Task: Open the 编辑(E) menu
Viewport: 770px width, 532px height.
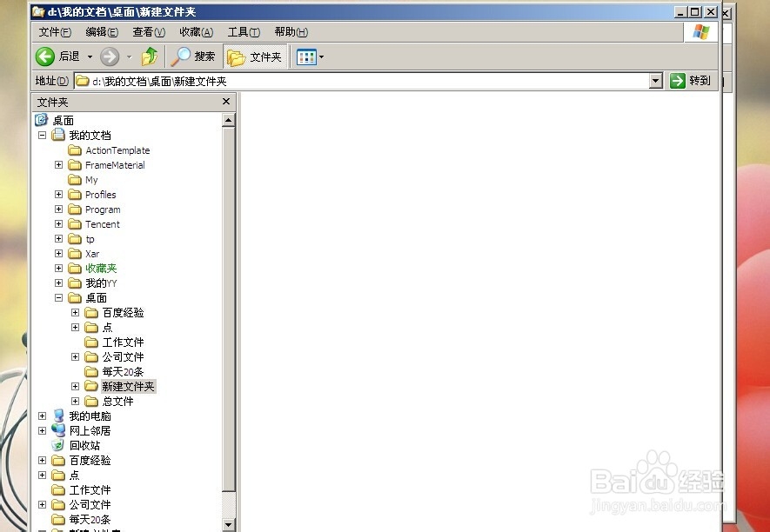Action: coord(102,32)
